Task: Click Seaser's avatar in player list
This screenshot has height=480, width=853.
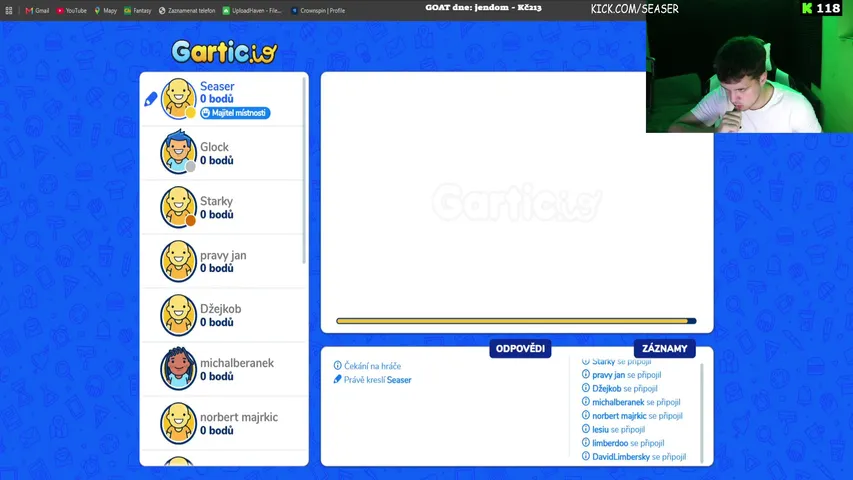Action: 178,99
